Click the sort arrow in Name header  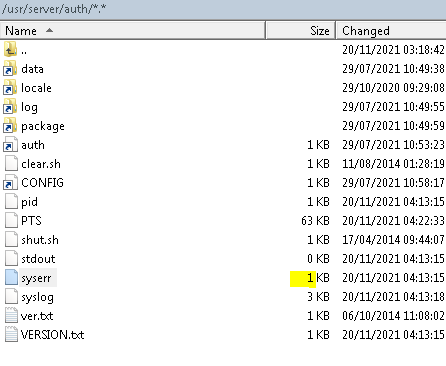49,30
